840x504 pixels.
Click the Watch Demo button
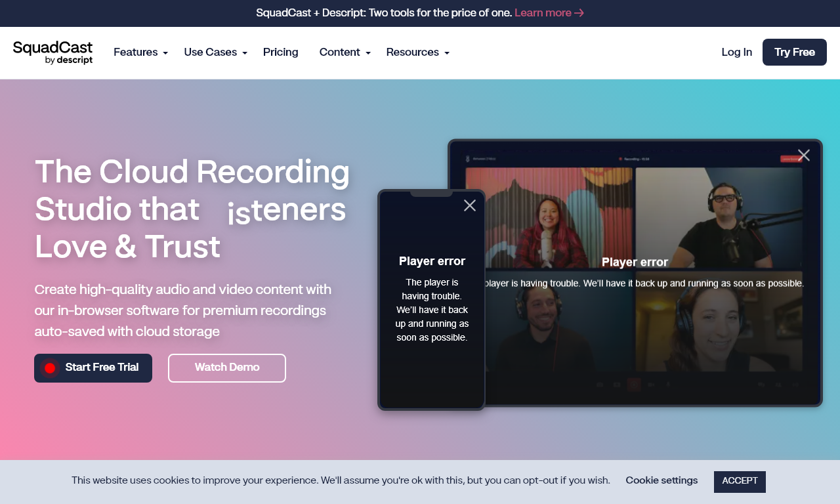[x=227, y=368]
